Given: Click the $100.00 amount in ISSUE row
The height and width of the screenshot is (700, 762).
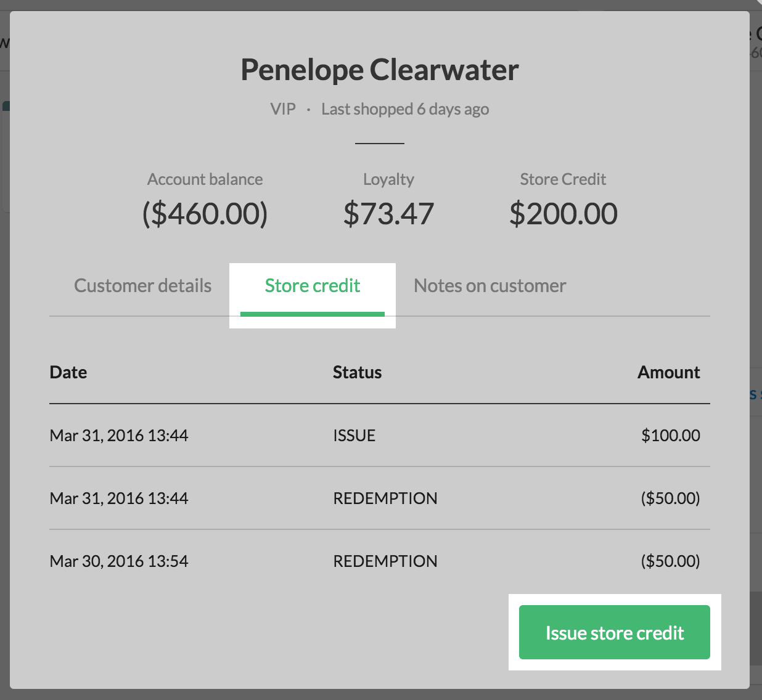Looking at the screenshot, I should pyautogui.click(x=671, y=436).
